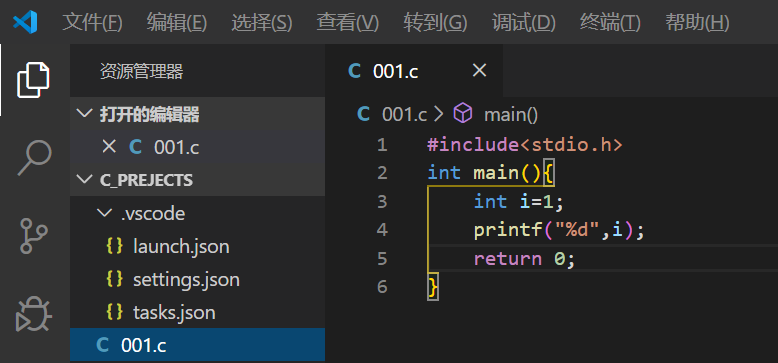Click main() in the breadcrumb bar
The width and height of the screenshot is (778, 363).
pos(511,115)
